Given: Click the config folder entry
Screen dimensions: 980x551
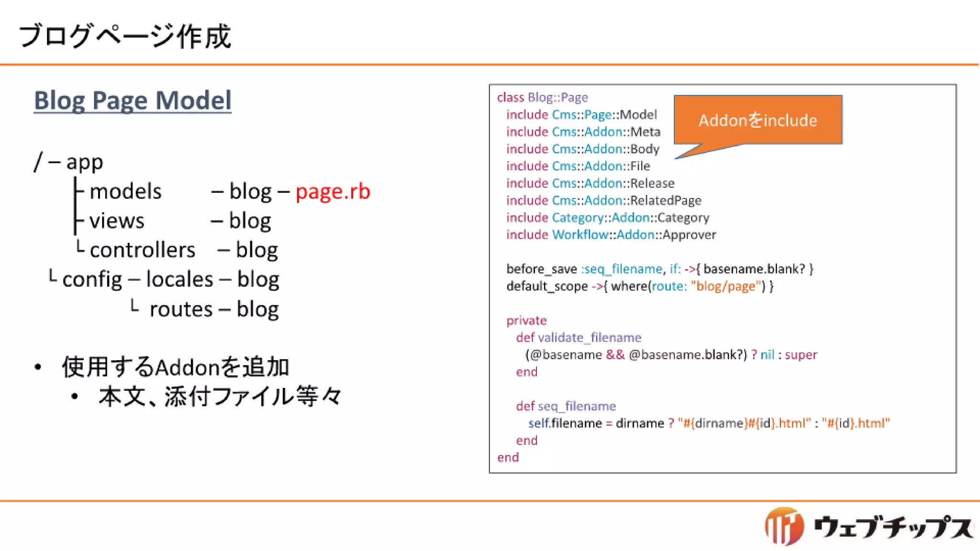Looking at the screenshot, I should coord(92,279).
